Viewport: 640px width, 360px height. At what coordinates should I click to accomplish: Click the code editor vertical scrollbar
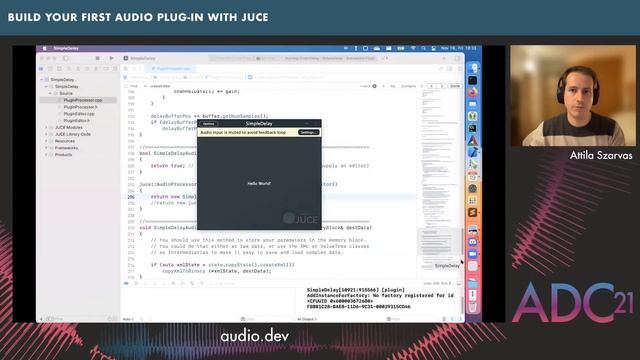tap(462, 241)
